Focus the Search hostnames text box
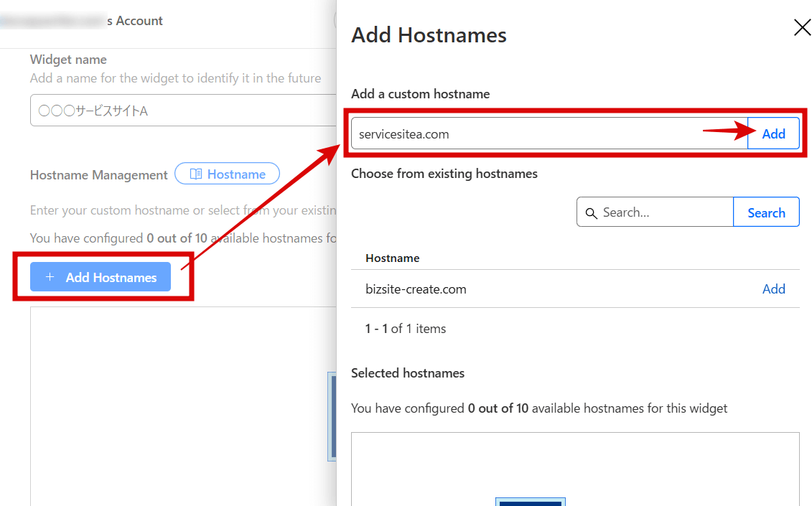This screenshot has height=506, width=812. (664, 212)
